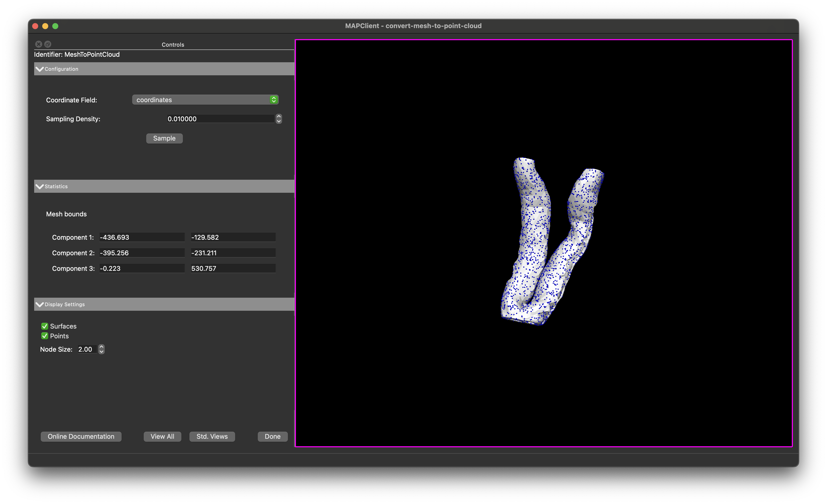This screenshot has height=504, width=827.
Task: Toggle the Surfaces checkbox
Action: pyautogui.click(x=45, y=326)
